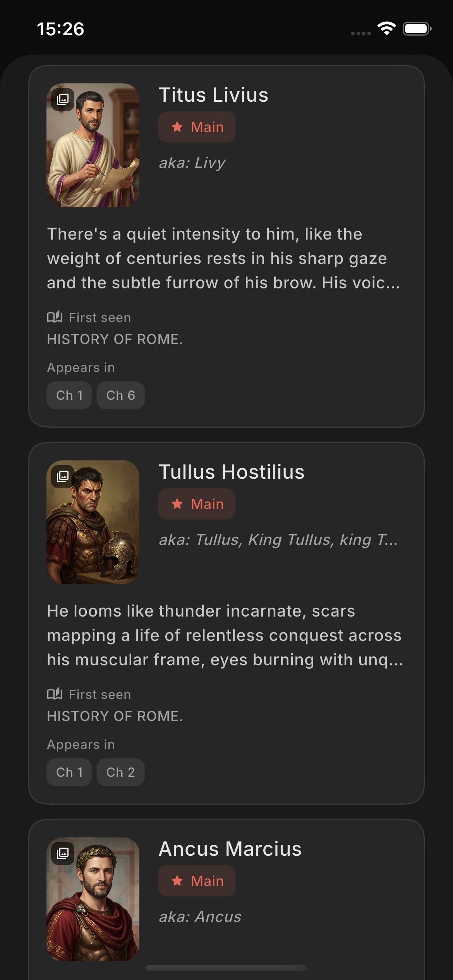The height and width of the screenshot is (980, 453).
Task: Open gallery icon on Tullus Hostilius portrait
Action: [63, 476]
